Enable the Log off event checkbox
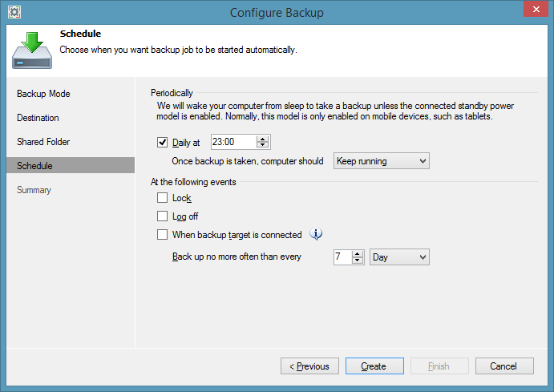Screen dimensions: 554x392 pyautogui.click(x=163, y=216)
